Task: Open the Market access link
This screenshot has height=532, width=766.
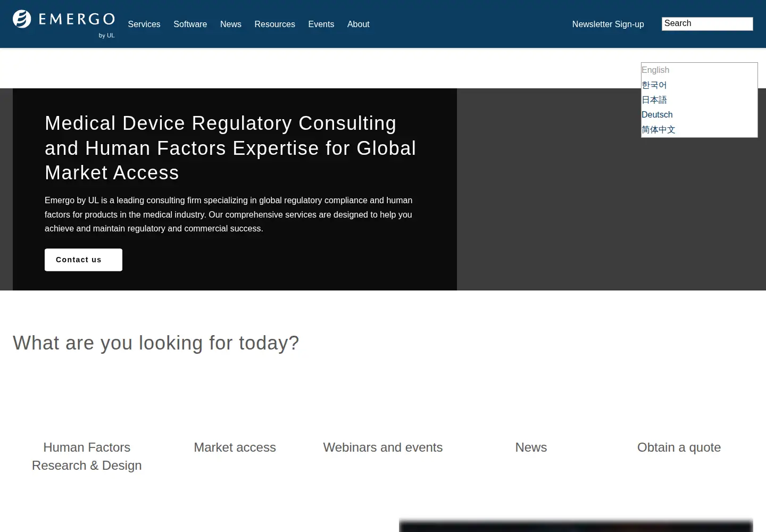Action: pyautogui.click(x=235, y=447)
